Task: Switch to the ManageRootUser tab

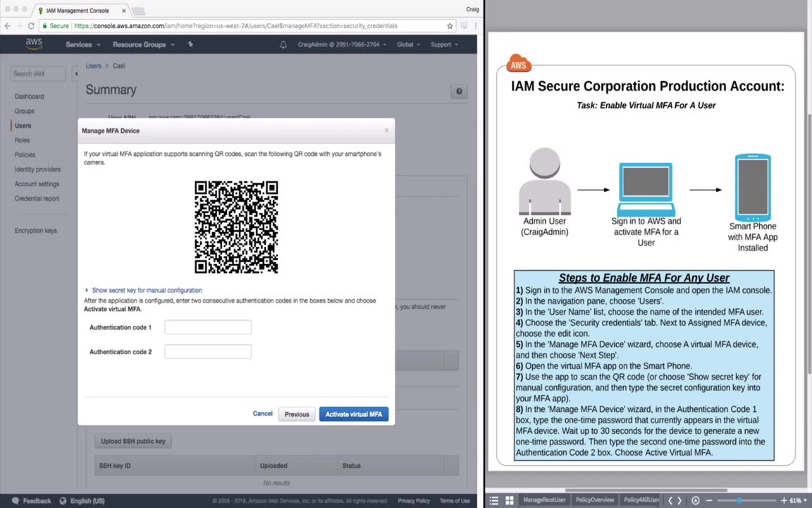Action: click(544, 500)
